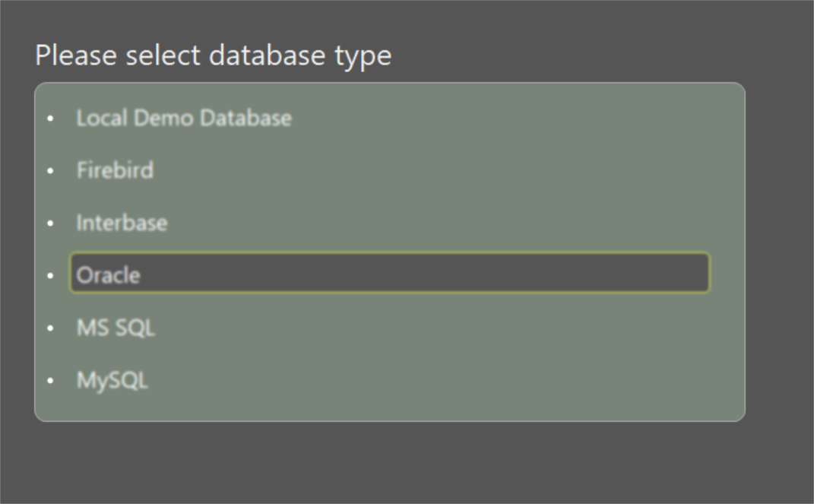Click the bullet beside MS SQL
The image size is (814, 504).
[x=52, y=328]
